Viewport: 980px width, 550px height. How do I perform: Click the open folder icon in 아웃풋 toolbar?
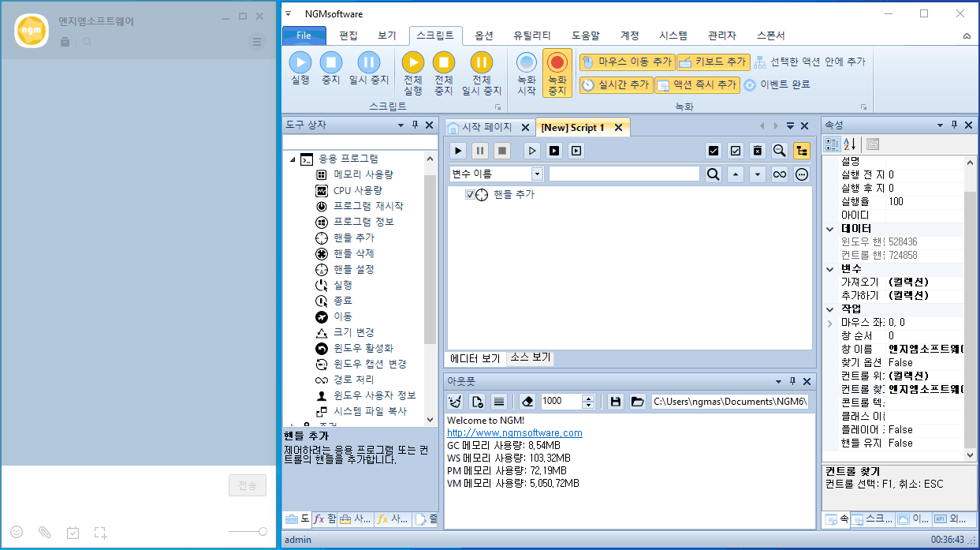click(x=637, y=401)
